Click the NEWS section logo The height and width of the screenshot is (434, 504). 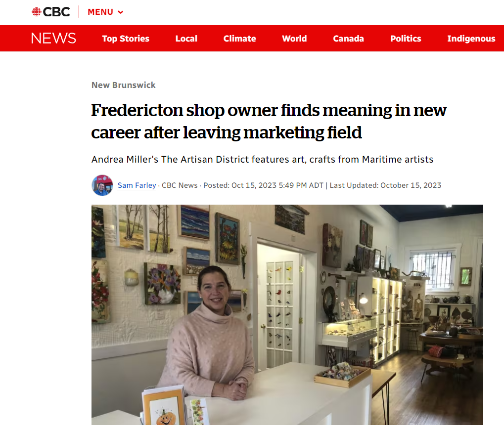[53, 38]
